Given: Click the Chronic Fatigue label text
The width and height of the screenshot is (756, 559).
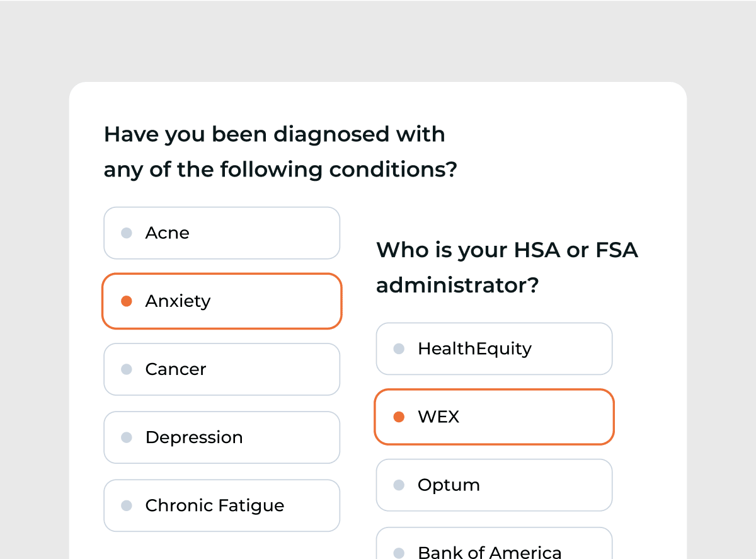Looking at the screenshot, I should (214, 505).
